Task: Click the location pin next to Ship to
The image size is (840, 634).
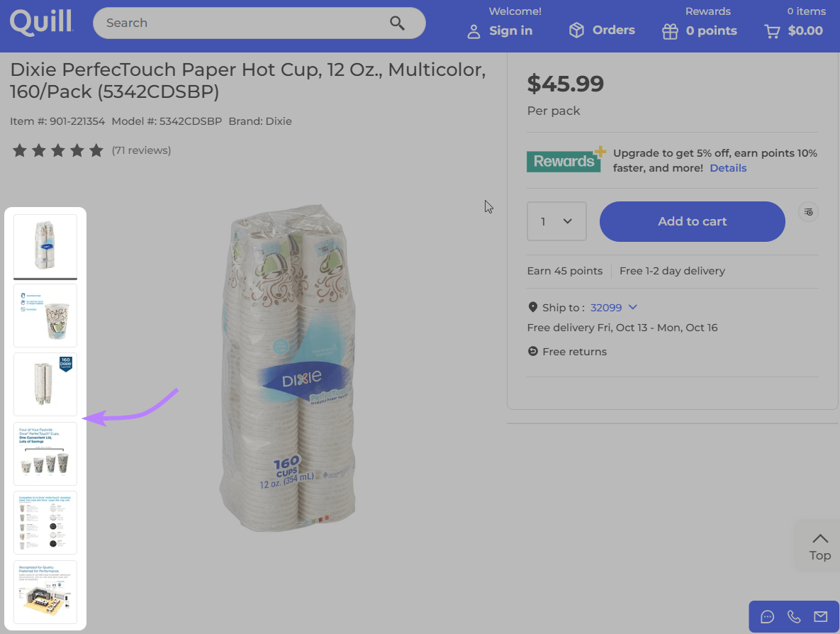Action: (x=533, y=306)
